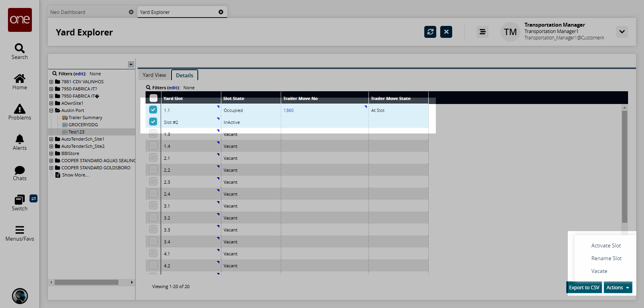644x308 pixels.
Task: Expand the 7881-CDV VALINHOS tree node
Action: (x=51, y=82)
